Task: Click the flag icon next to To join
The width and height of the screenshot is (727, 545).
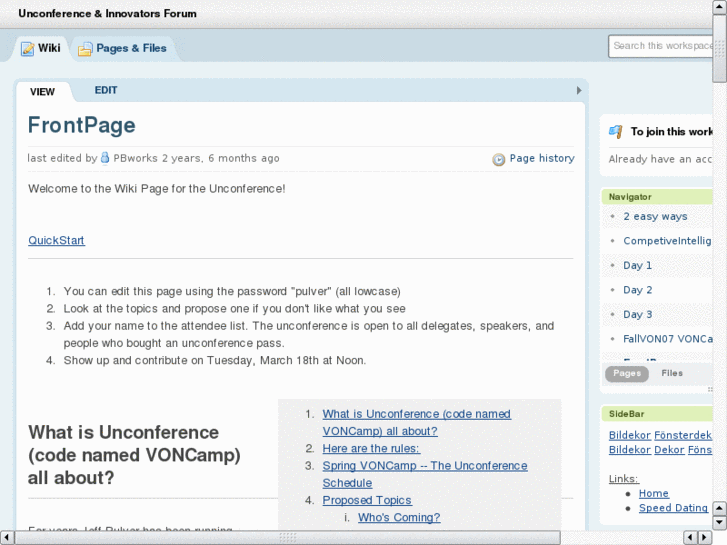Action: pos(615,132)
